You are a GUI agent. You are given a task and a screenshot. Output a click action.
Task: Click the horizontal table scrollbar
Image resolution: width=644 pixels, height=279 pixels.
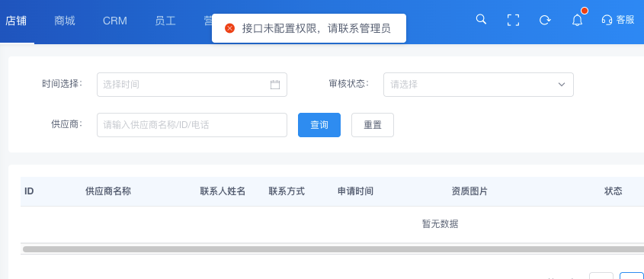pos(333,249)
